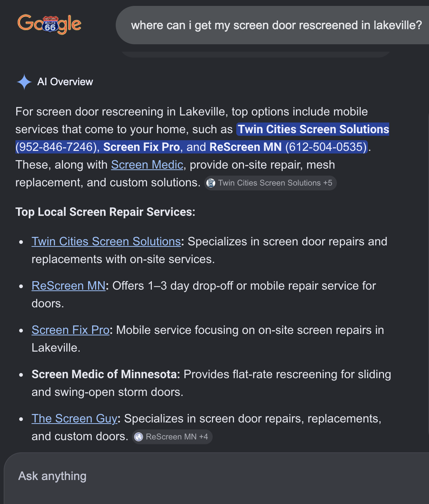Click bold Screen Fix Pro text in paragraph
This screenshot has height=504, width=429.
(141, 147)
